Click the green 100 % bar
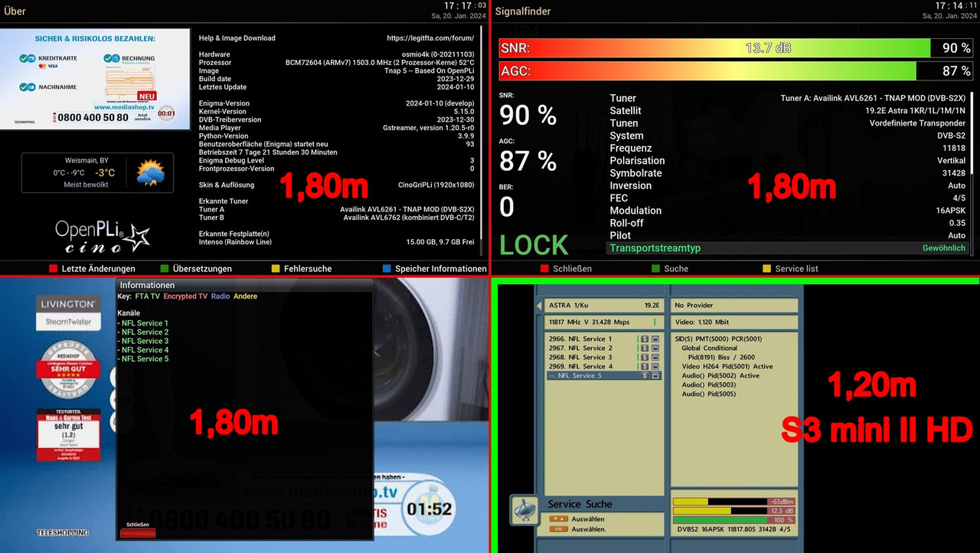980x553 pixels. point(733,520)
